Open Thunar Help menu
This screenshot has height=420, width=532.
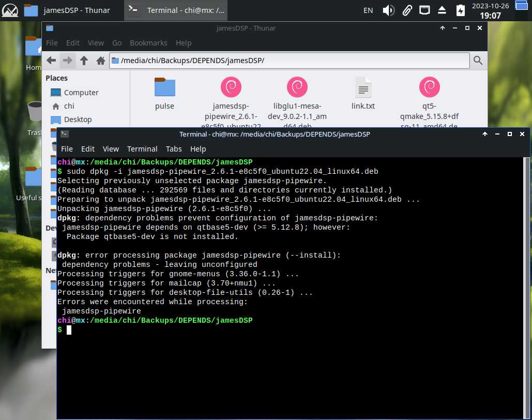tap(184, 43)
